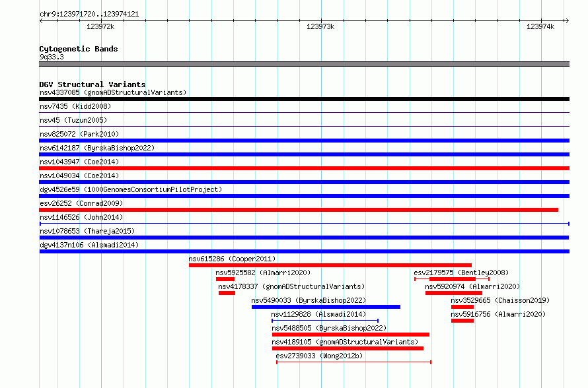This screenshot has width=588, height=388.
Task: Click the 123972k ruler label
Action: 100,26
